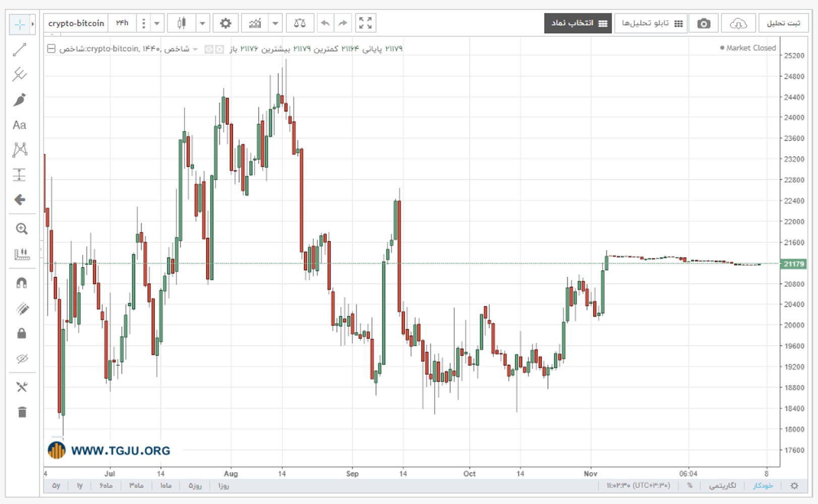Toggle the percent (%) price scale

pyautogui.click(x=689, y=485)
